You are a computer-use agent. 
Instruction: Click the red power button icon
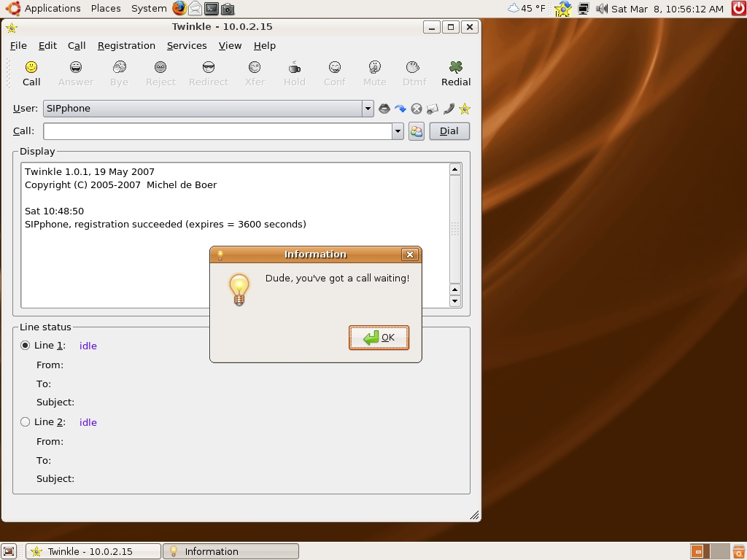[739, 8]
